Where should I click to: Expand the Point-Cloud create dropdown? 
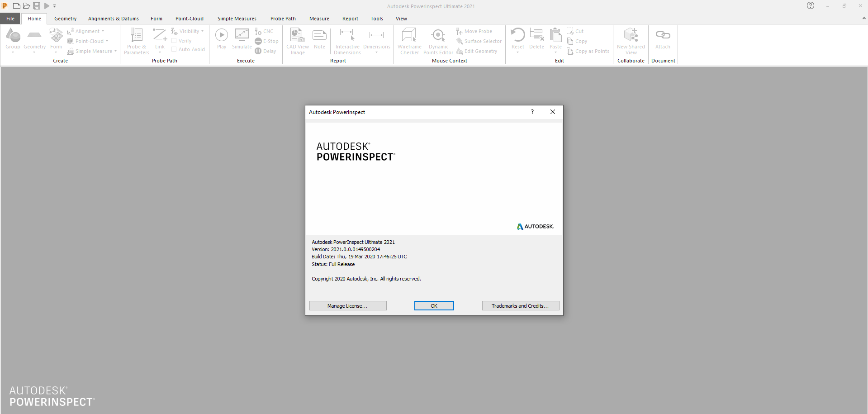click(107, 41)
